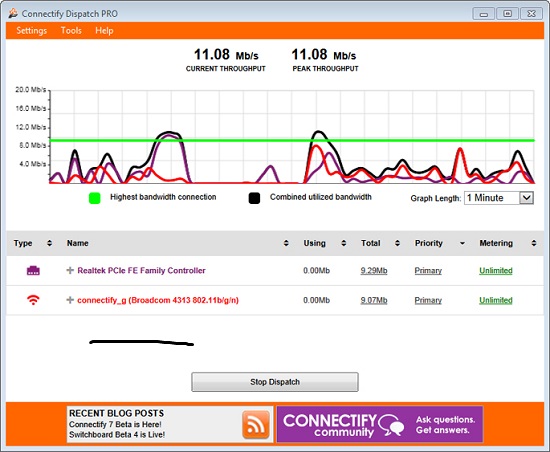Open 'Connectify 7 Beta is Here!' blog post
Image resolution: width=550 pixels, height=452 pixels.
coord(115,424)
